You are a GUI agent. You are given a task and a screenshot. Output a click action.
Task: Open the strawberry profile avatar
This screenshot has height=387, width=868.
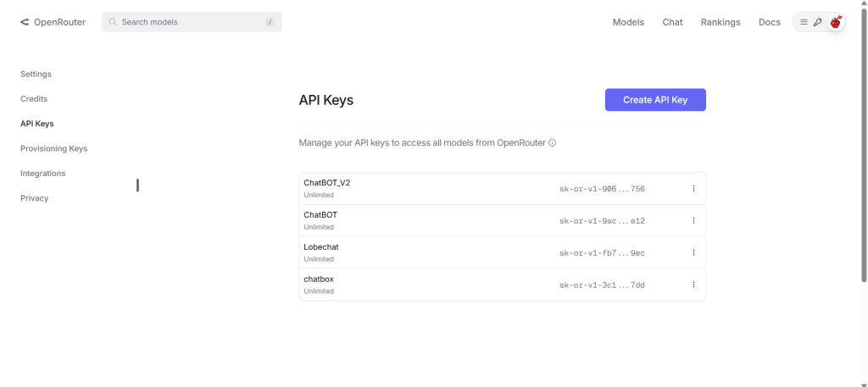pos(835,22)
